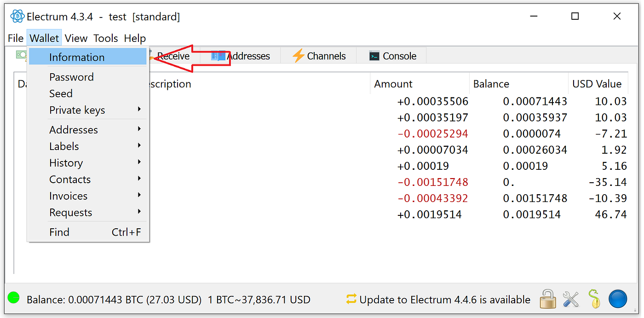
Task: Choose Find in the Wallet menu
Action: click(x=88, y=232)
